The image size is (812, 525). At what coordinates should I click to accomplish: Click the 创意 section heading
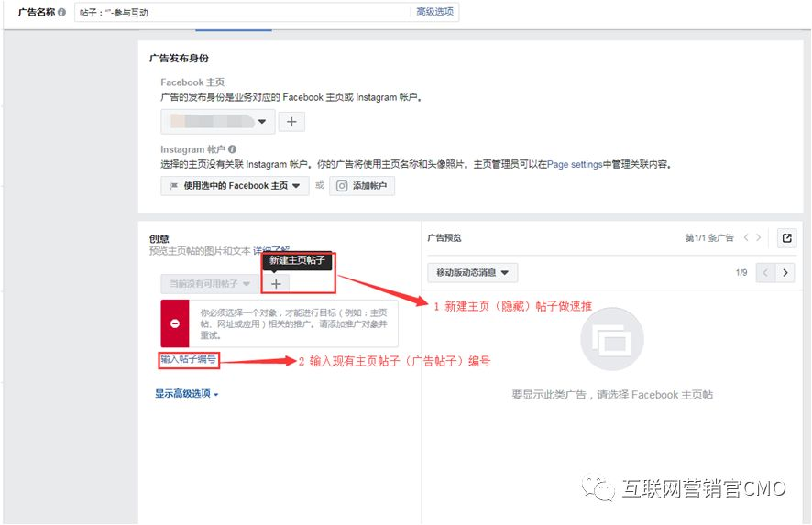click(x=159, y=239)
